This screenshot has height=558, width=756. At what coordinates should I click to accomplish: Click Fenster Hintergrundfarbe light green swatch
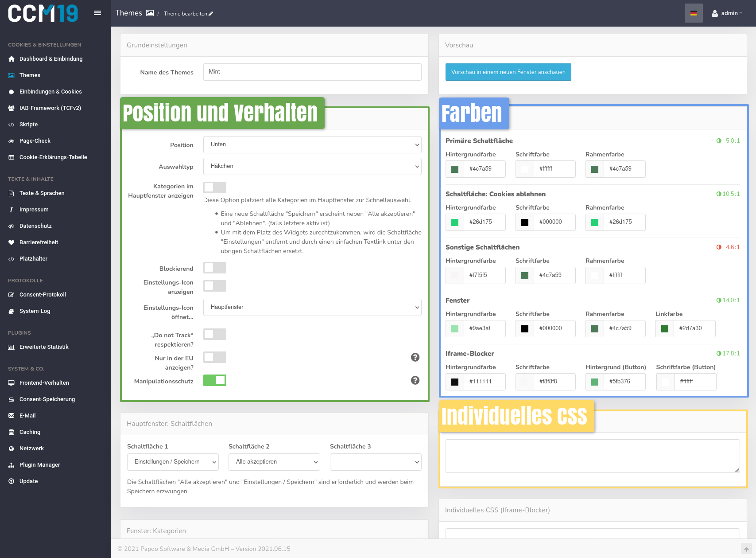coord(455,328)
